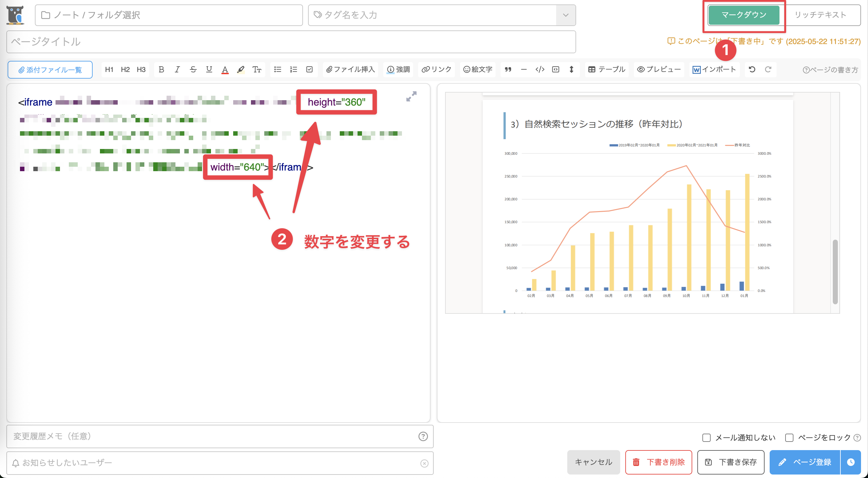Undo the last edit
868x478 pixels.
[752, 69]
